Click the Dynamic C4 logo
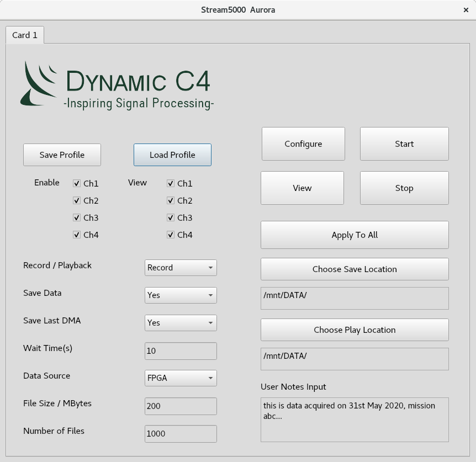The width and height of the screenshot is (476, 462). click(x=117, y=86)
